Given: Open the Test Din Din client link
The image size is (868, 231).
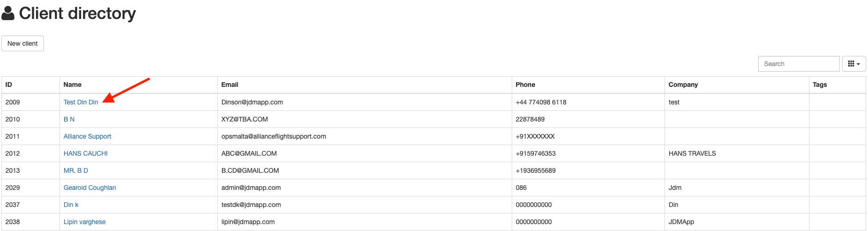Looking at the screenshot, I should coord(81,102).
